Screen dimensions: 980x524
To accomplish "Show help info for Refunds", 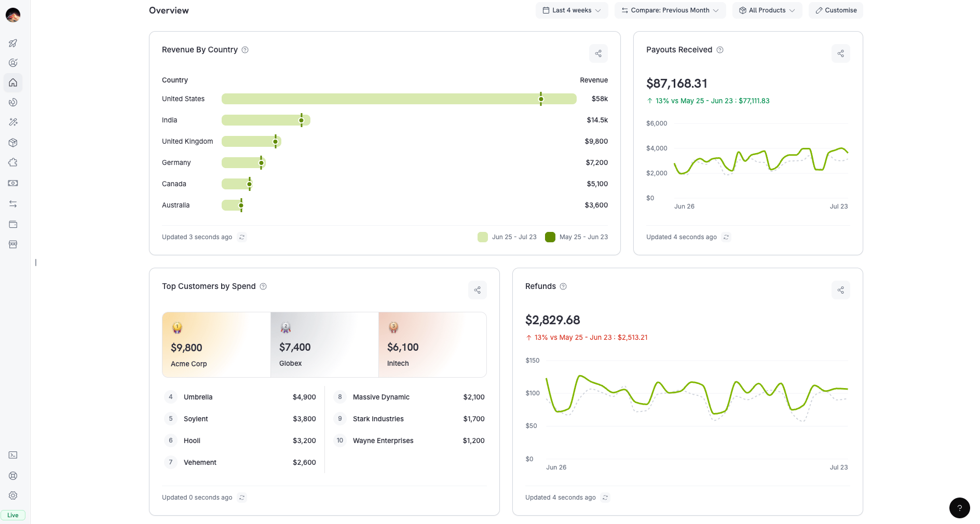I will 563,286.
